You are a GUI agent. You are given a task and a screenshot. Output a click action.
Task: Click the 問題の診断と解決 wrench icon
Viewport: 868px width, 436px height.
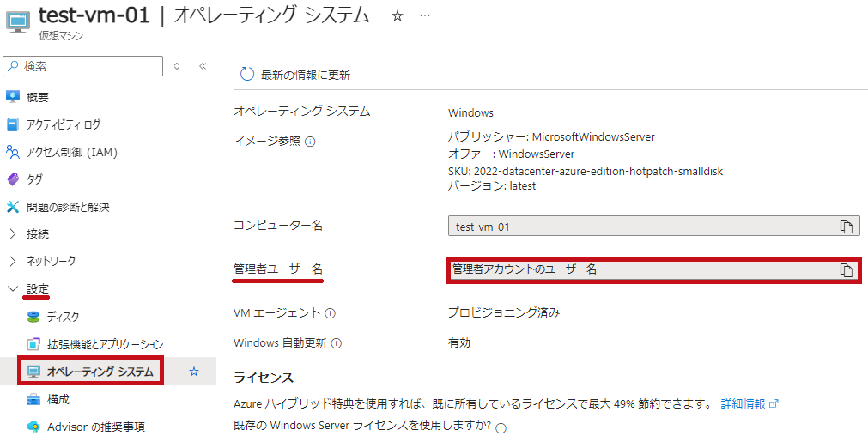point(13,207)
